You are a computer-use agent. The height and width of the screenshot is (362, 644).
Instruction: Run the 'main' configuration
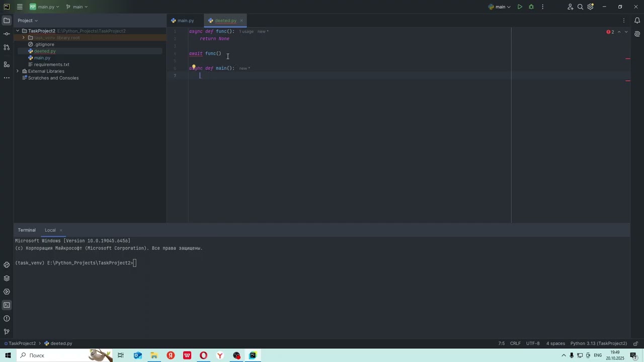tap(520, 7)
